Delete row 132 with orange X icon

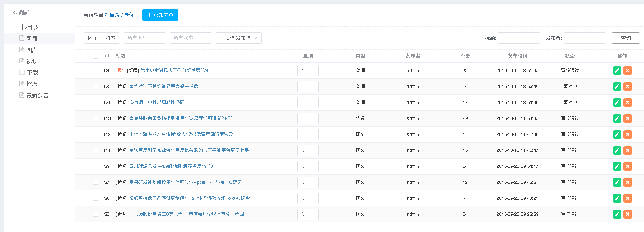click(x=628, y=87)
